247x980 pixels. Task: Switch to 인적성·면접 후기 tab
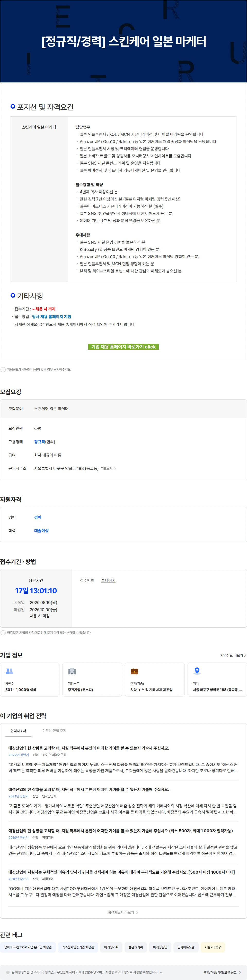[x=54, y=731]
